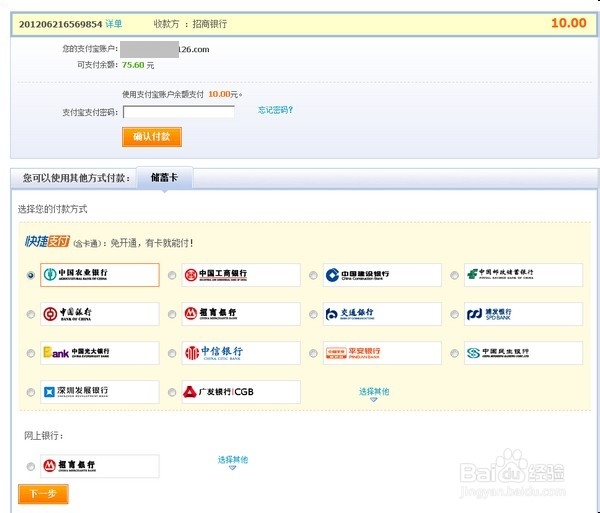The image size is (600, 513).
Task: Select the 平安银行 radio button
Action: (x=313, y=353)
